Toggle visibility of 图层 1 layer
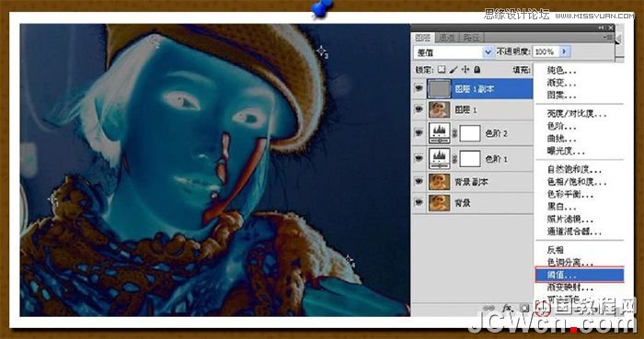This screenshot has width=644, height=339. click(419, 109)
